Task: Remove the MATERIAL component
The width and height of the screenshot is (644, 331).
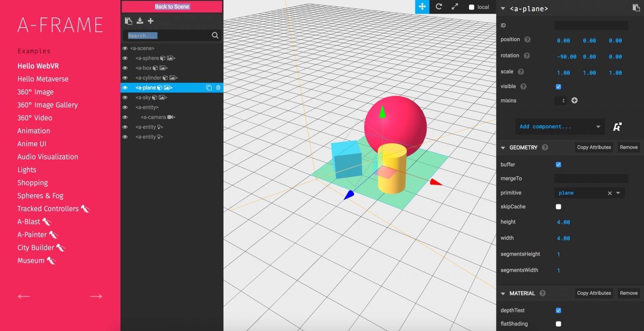Action: pos(629,293)
